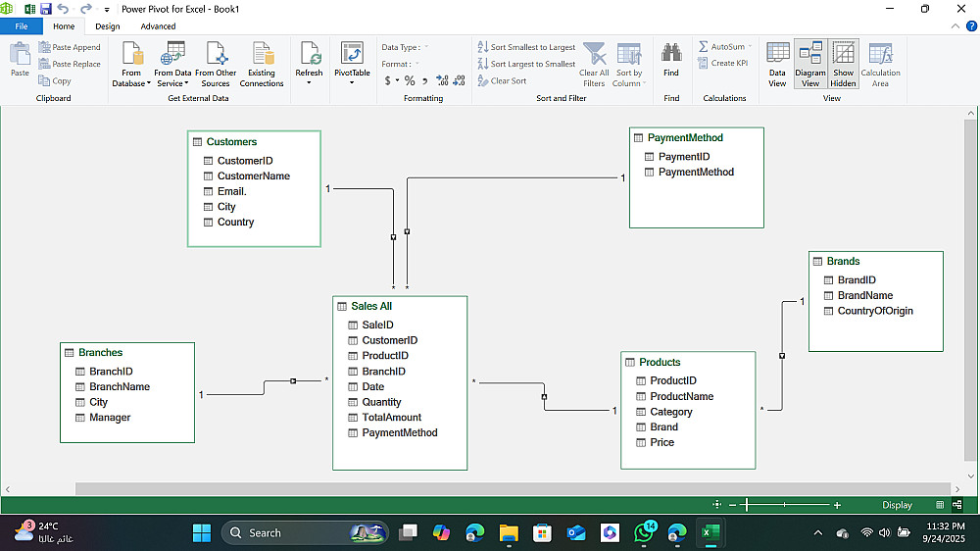This screenshot has width=980, height=551.
Task: Toggle Diagram View button
Action: 810,64
